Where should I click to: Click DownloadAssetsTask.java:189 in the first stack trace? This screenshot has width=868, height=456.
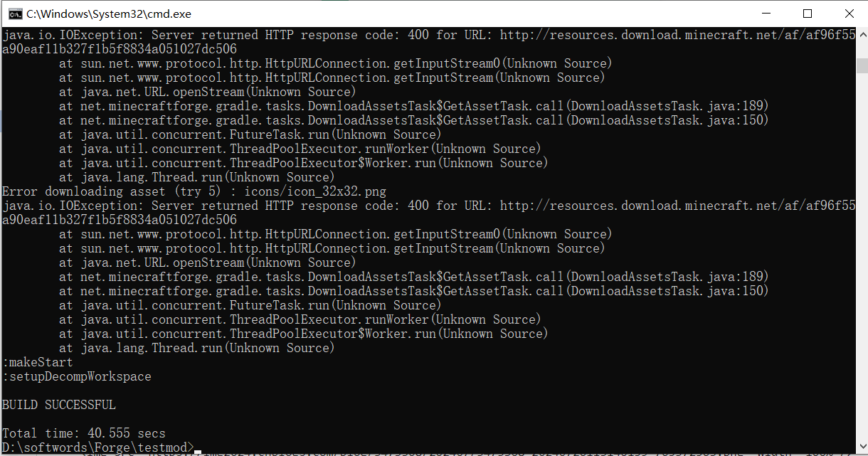click(x=666, y=106)
